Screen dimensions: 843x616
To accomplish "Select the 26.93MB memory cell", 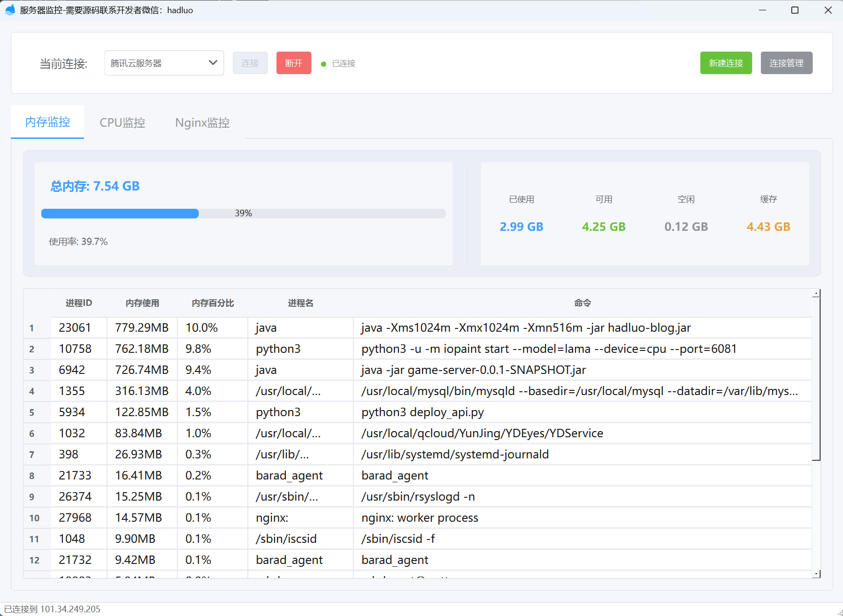I will click(142, 454).
